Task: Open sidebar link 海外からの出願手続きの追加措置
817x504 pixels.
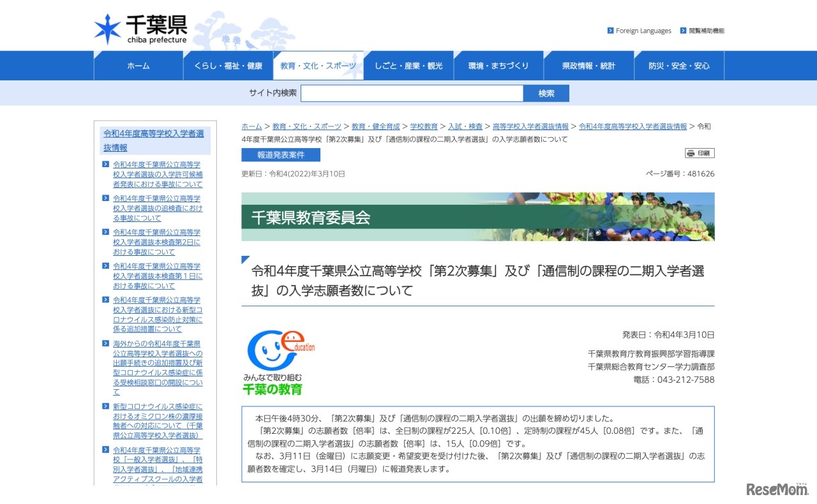Action: [x=158, y=367]
